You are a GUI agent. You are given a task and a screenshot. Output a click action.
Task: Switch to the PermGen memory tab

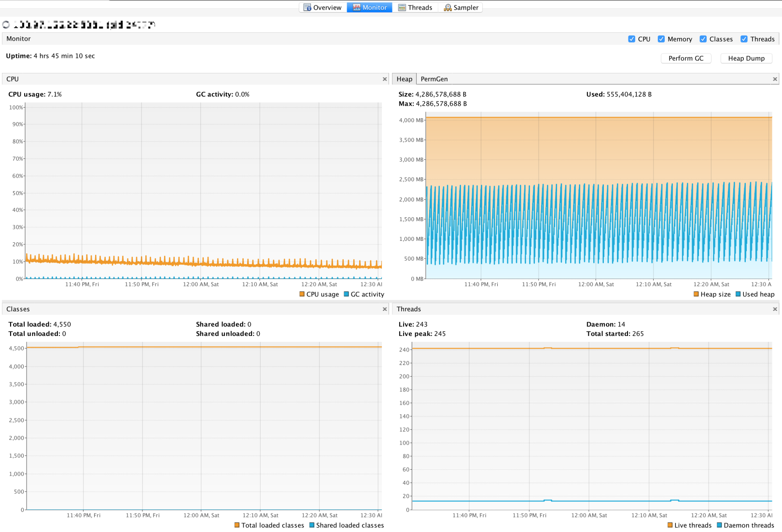click(x=434, y=79)
